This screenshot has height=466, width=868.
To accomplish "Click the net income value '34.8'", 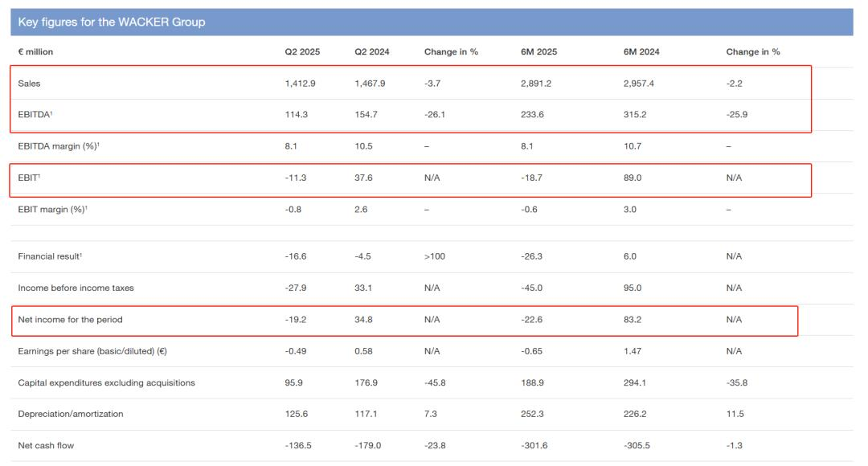I will point(363,319).
